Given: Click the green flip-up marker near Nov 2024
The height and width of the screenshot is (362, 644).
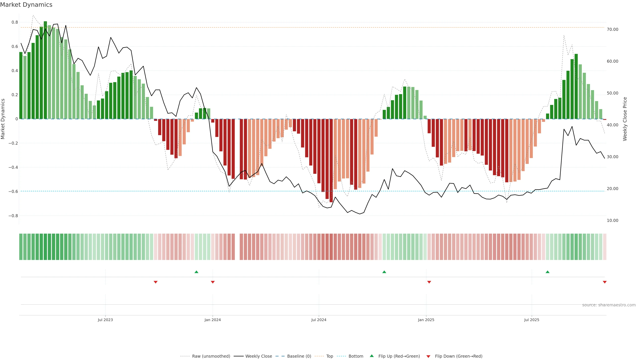Looking at the screenshot, I should click(x=384, y=272).
